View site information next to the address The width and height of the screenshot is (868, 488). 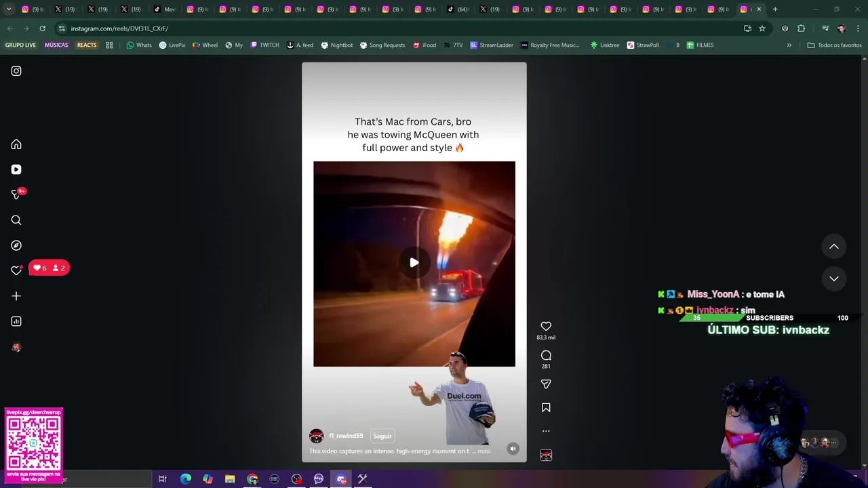click(62, 28)
